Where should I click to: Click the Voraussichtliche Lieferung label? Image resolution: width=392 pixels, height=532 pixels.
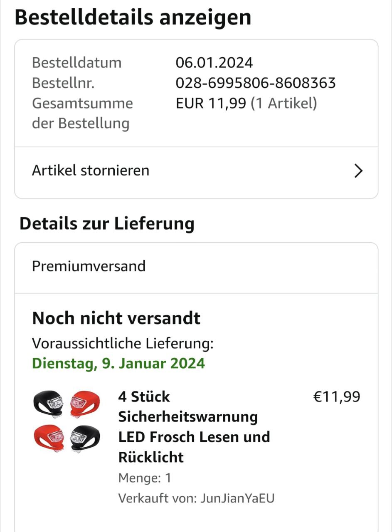pyautogui.click(x=123, y=343)
